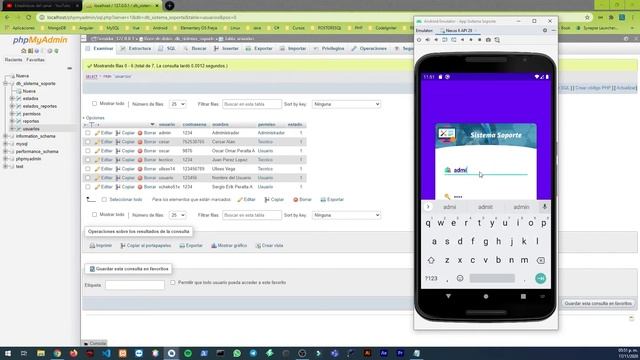Open the bottom Sort by key dropdown
This screenshot has width=640, height=360.
(347, 215)
